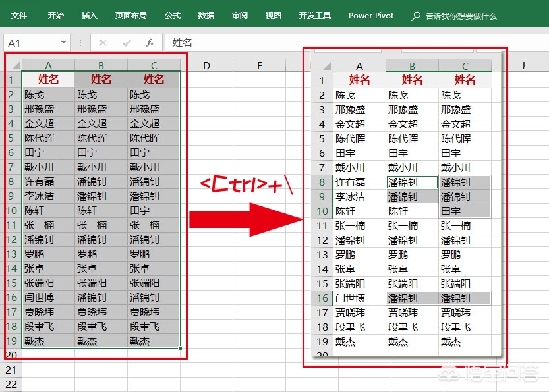This screenshot has height=392, width=549.
Task: Click cell A16 闫世博 in right sheet
Action: pos(359,298)
